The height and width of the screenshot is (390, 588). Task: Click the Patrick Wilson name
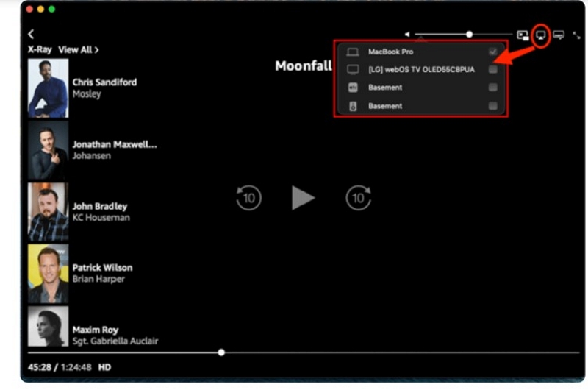pos(102,268)
